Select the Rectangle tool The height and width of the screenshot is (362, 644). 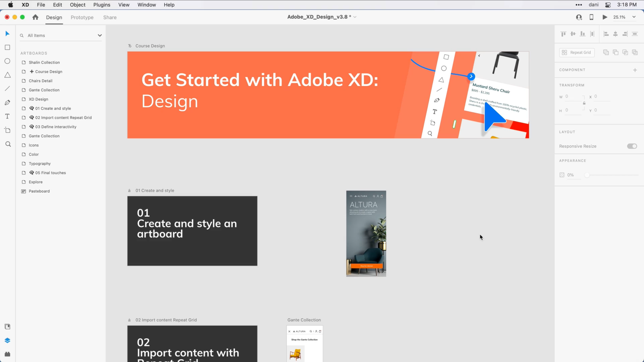tap(7, 47)
